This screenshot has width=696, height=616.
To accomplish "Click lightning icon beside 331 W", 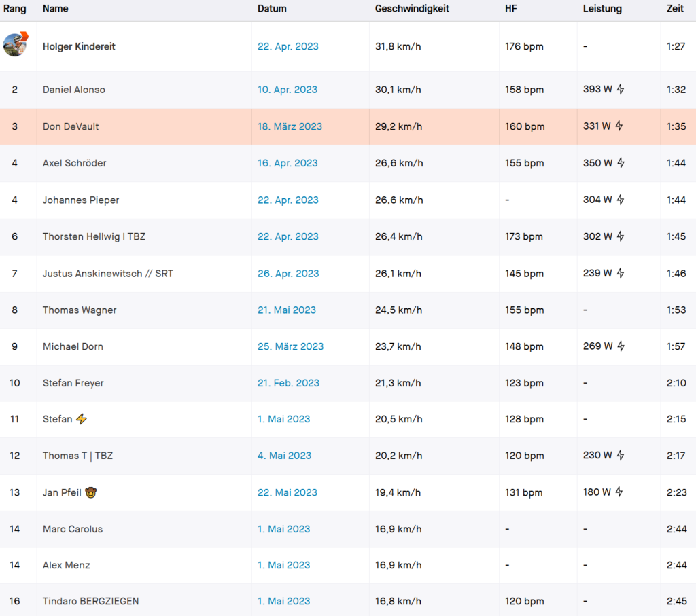I will (619, 126).
